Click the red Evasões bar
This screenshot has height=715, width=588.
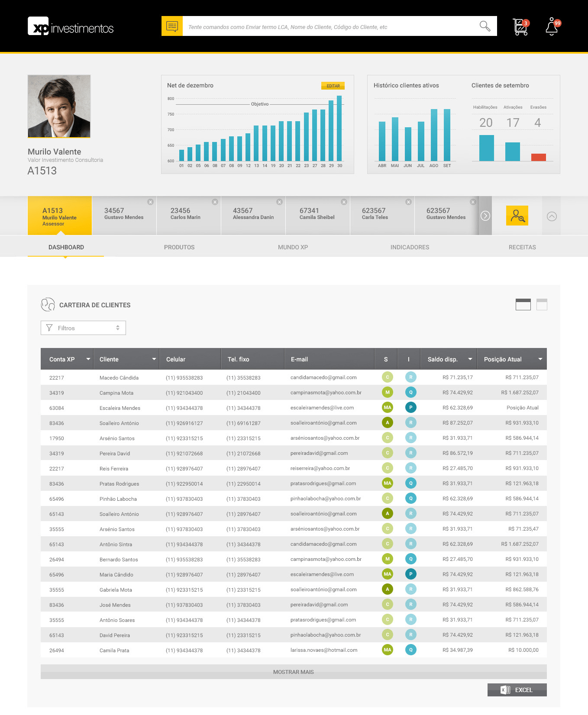(x=538, y=157)
